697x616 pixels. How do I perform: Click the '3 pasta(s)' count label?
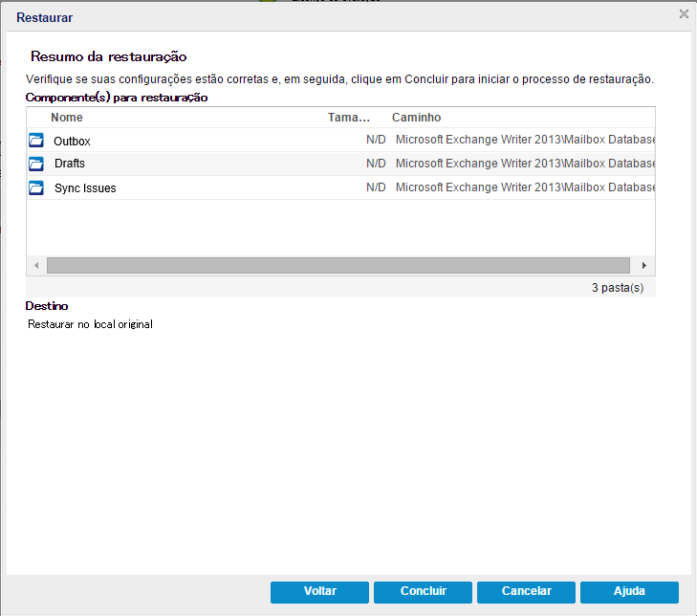click(618, 288)
